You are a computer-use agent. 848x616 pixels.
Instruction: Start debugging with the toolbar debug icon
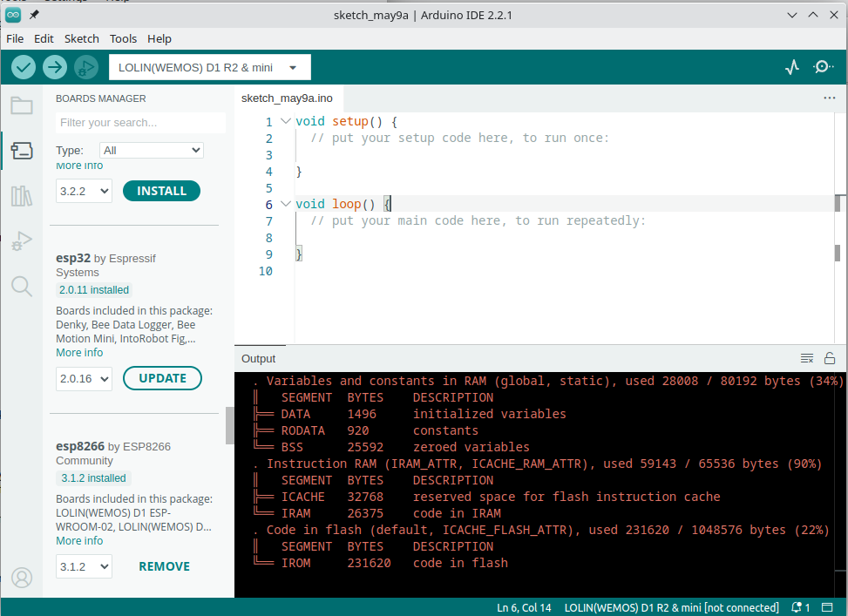tap(86, 68)
